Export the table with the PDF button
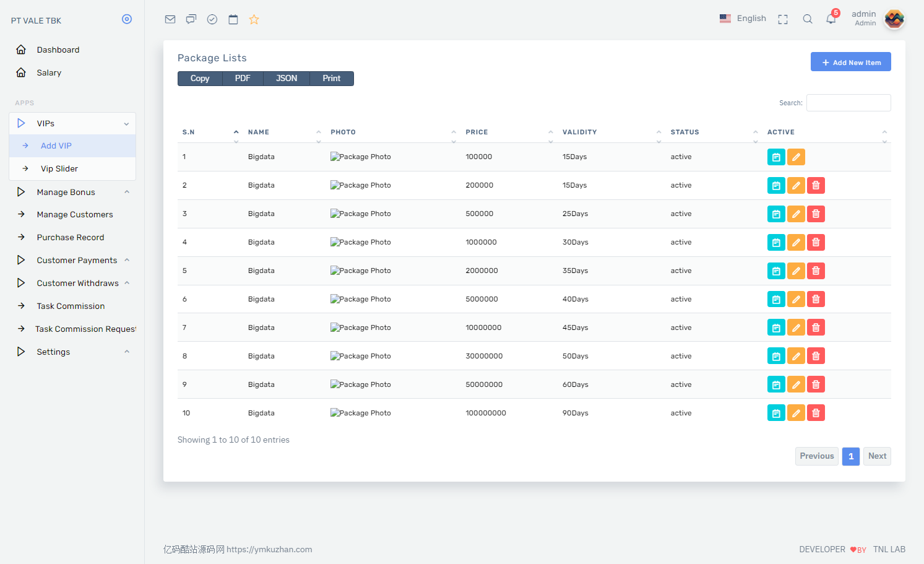This screenshot has height=564, width=924. tap(243, 79)
